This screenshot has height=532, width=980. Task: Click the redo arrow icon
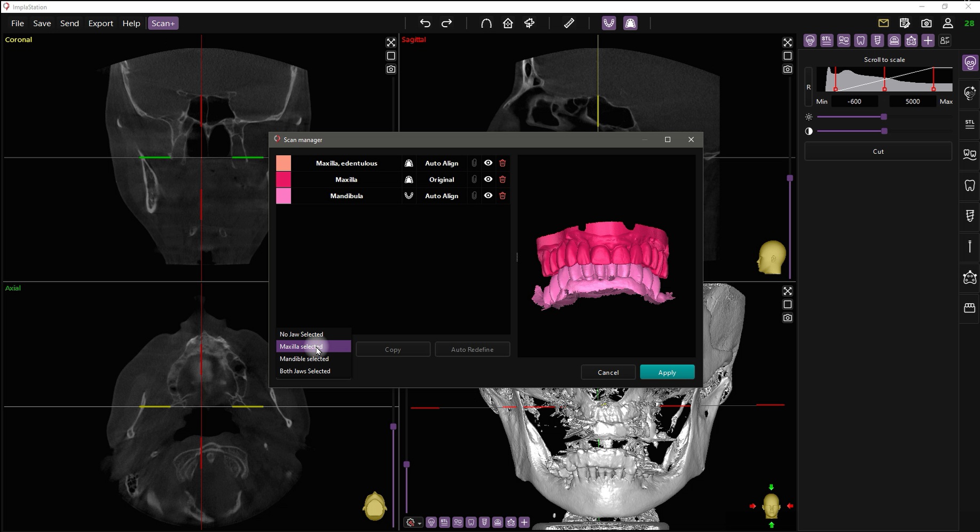coord(447,23)
